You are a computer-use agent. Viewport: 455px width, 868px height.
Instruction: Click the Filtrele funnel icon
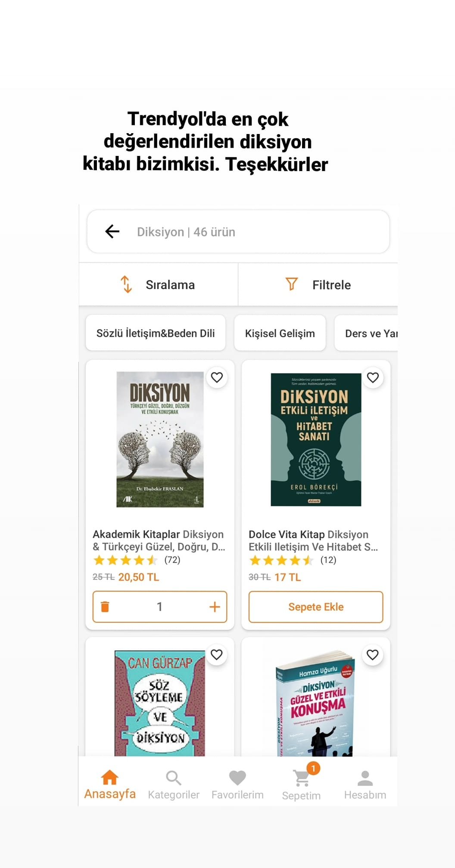292,284
